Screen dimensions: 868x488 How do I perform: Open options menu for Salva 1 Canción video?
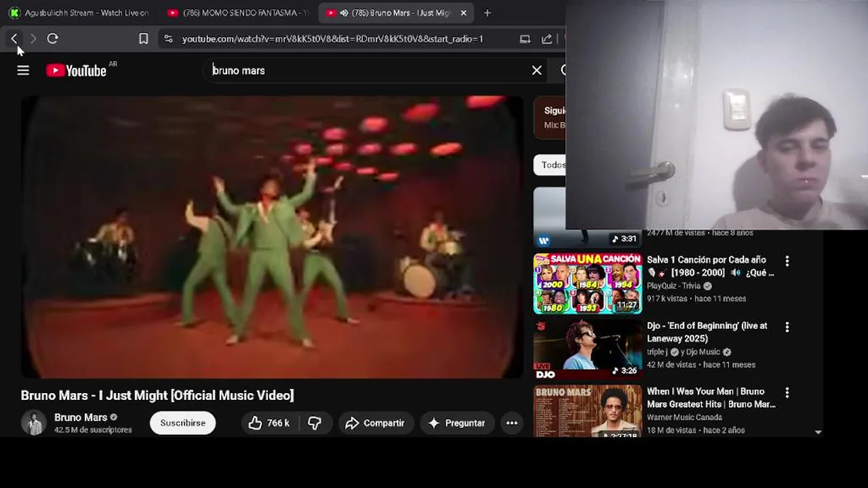coord(787,261)
